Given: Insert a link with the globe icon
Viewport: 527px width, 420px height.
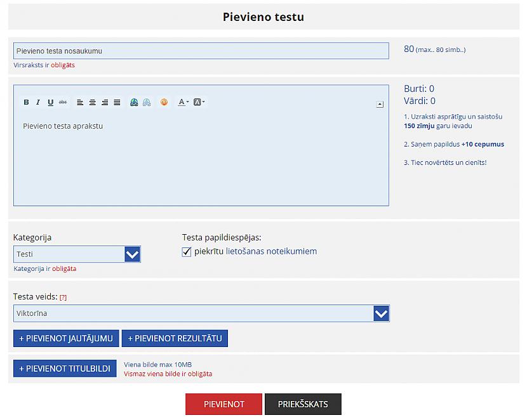Looking at the screenshot, I should (134, 102).
